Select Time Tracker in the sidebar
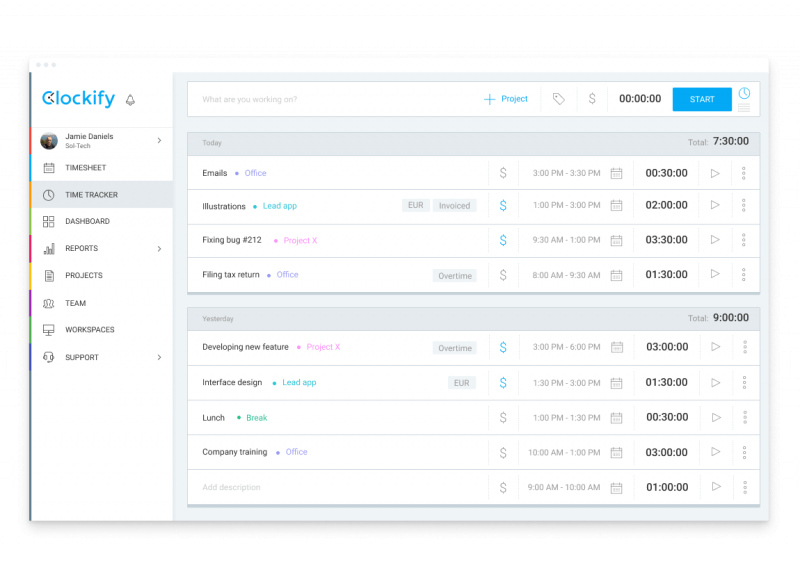 [x=102, y=195]
